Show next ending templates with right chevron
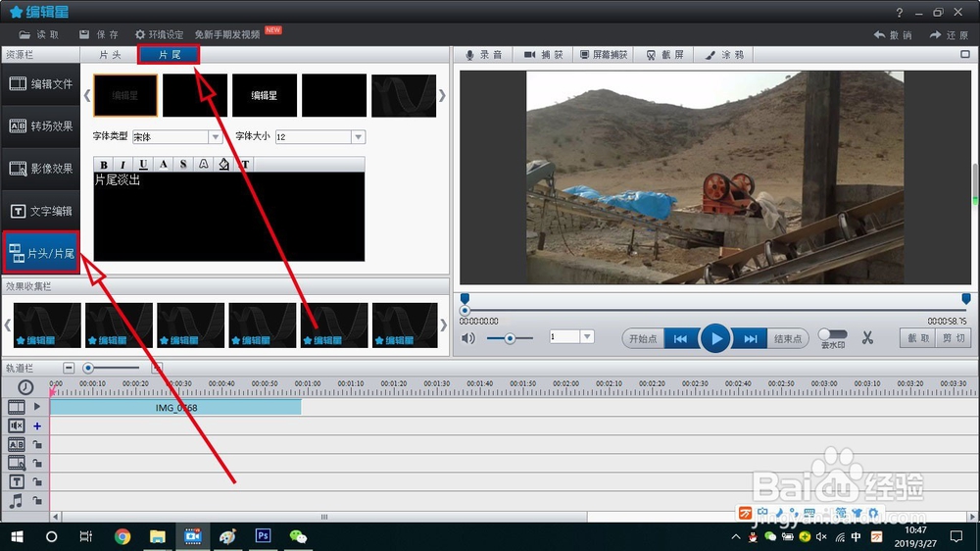 (442, 96)
